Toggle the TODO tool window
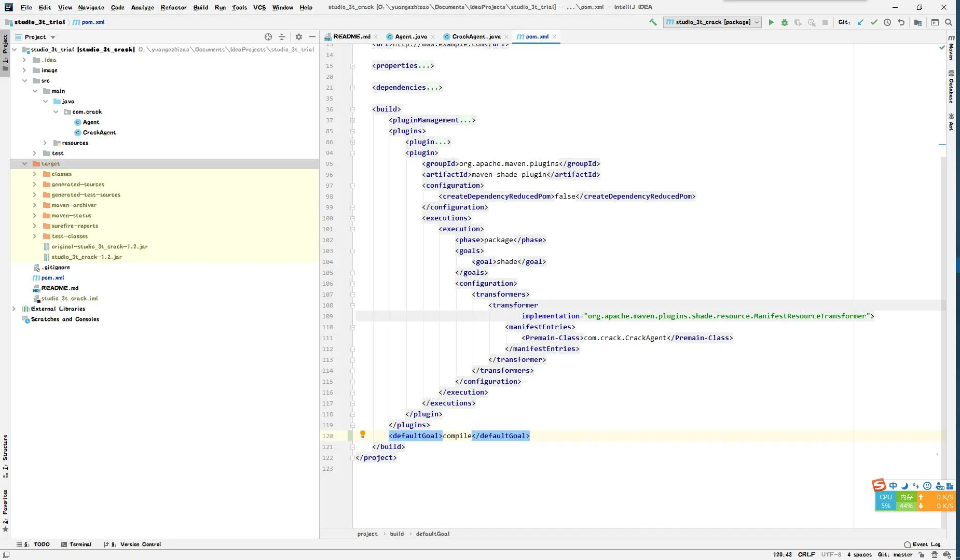This screenshot has height=560, width=960. (33, 544)
